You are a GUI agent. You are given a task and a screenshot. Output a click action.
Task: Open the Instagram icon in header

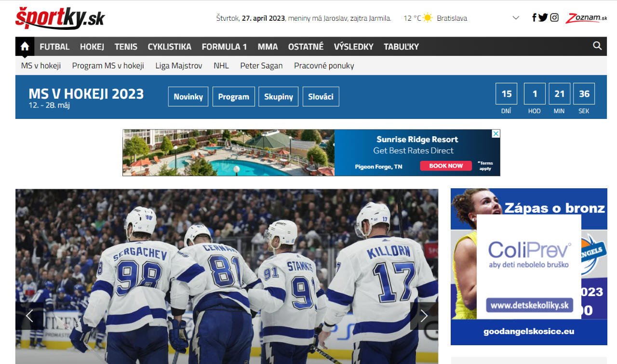[554, 18]
